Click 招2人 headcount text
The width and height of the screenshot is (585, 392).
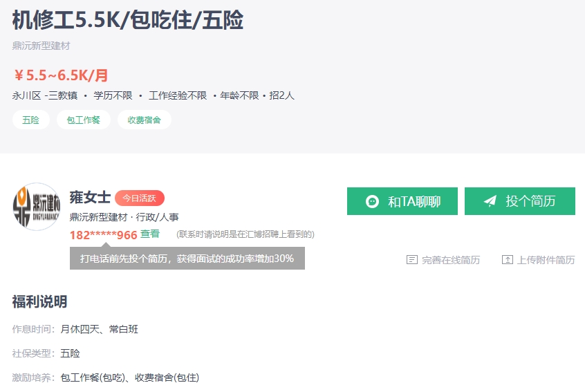click(281, 95)
